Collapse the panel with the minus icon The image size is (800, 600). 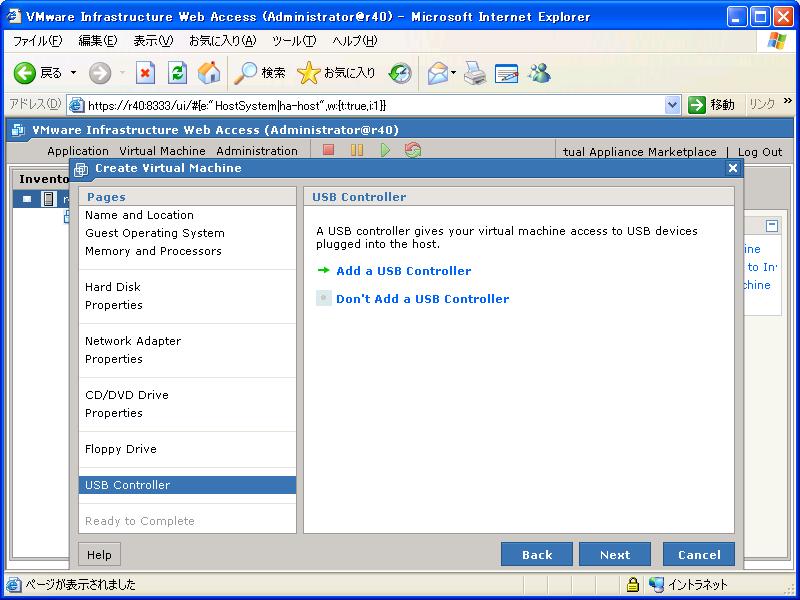coord(772,226)
